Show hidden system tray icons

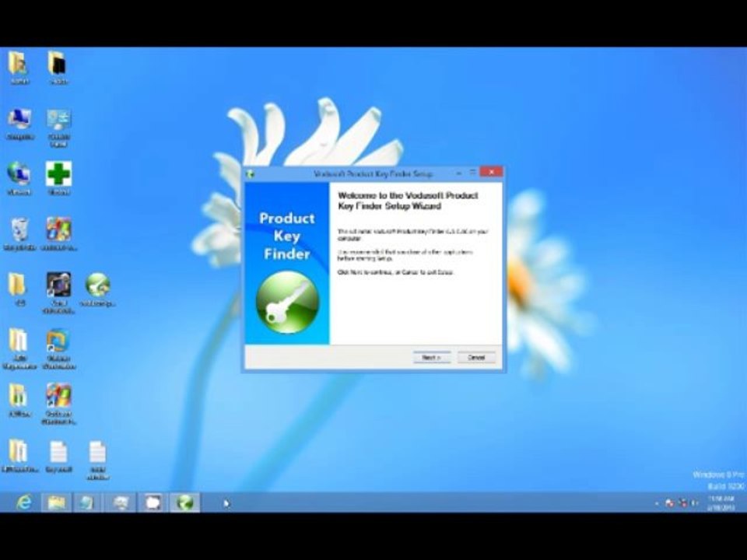(658, 503)
